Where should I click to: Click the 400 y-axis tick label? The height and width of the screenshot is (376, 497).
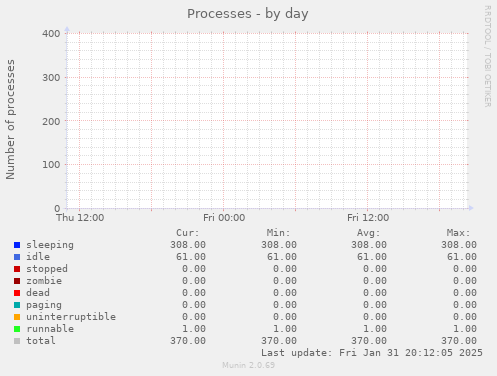point(51,34)
